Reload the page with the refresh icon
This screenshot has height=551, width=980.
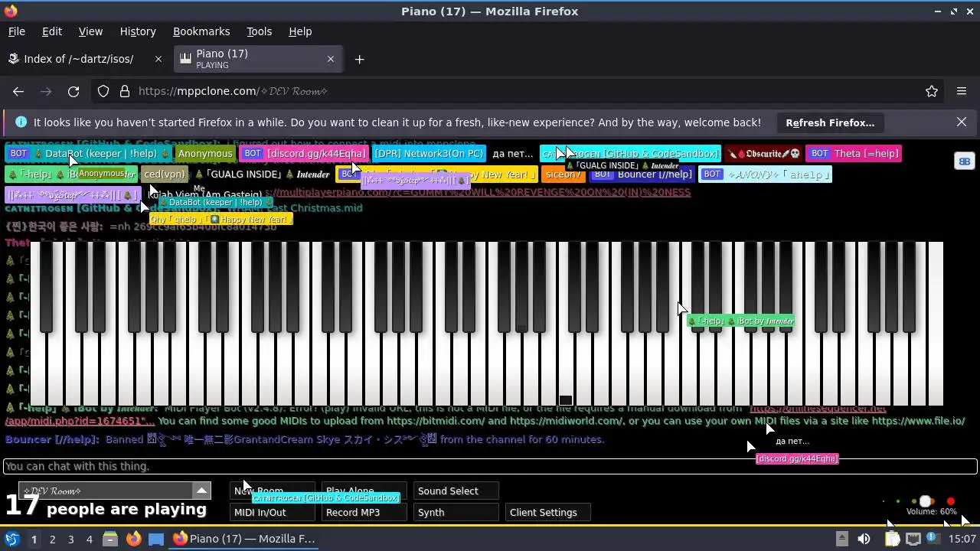pos(73,91)
